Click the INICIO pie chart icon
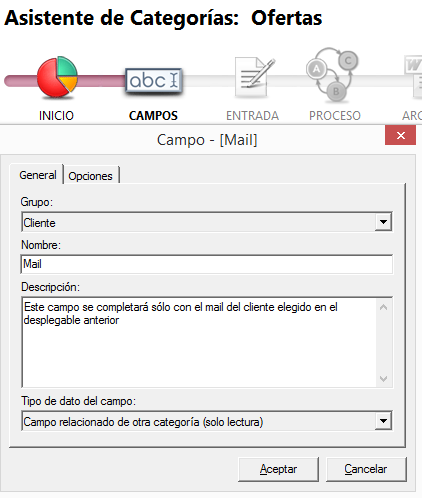 point(57,77)
